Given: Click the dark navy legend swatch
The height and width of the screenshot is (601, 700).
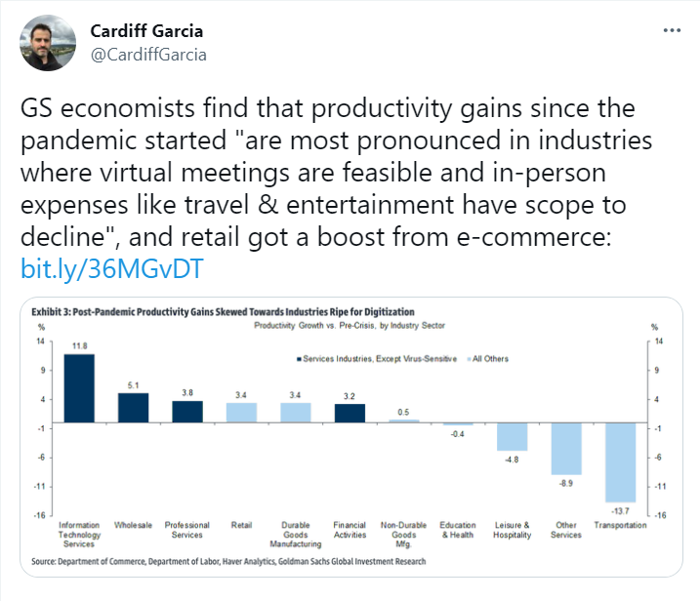Looking at the screenshot, I should [x=297, y=359].
